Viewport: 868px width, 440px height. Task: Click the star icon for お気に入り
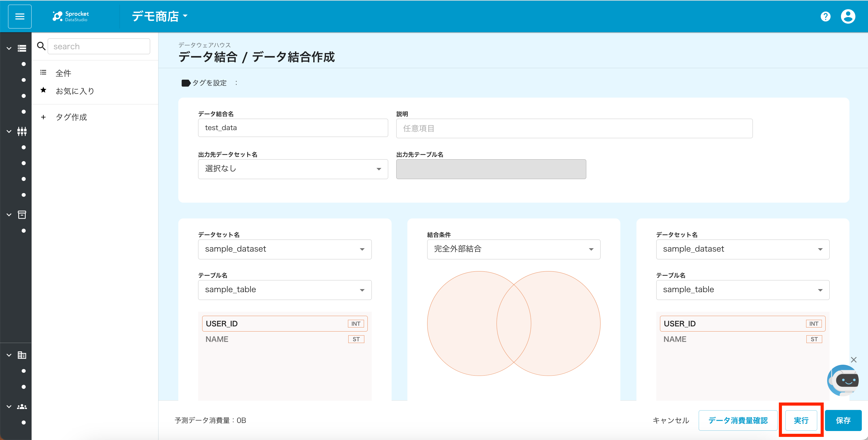point(43,90)
